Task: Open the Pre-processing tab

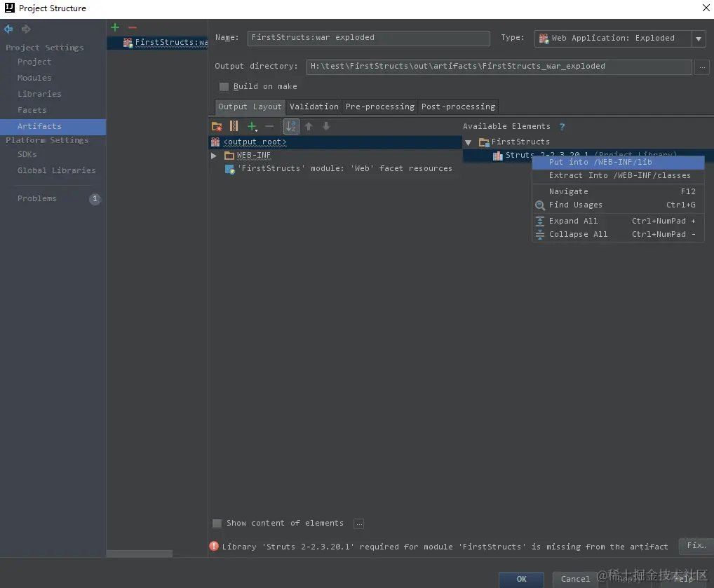Action: 380,107
